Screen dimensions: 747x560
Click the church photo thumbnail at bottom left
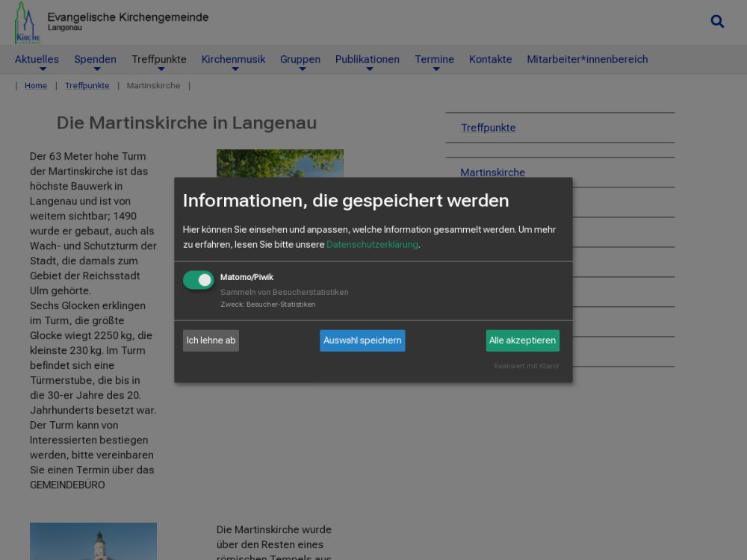(93, 541)
